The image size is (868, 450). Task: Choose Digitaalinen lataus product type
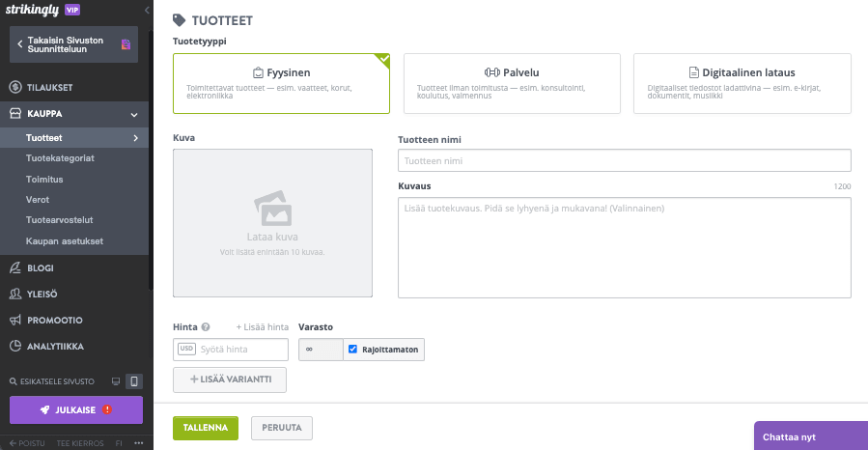(x=742, y=83)
